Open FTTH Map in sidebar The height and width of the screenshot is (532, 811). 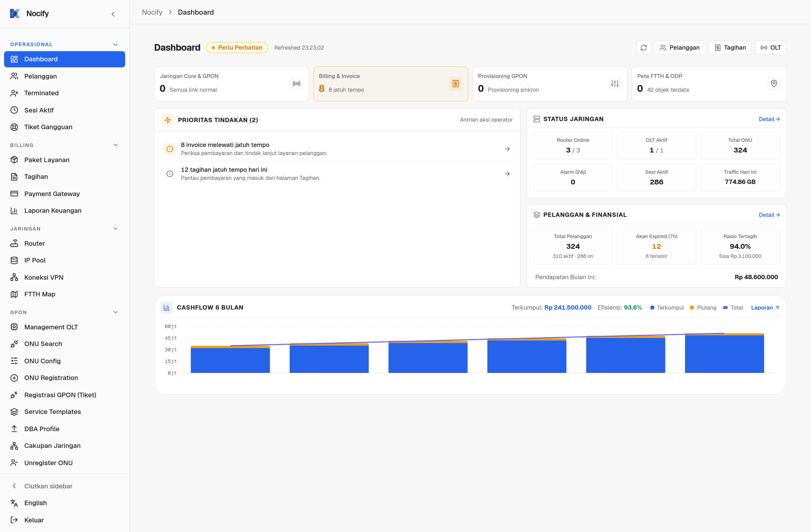(x=64, y=294)
